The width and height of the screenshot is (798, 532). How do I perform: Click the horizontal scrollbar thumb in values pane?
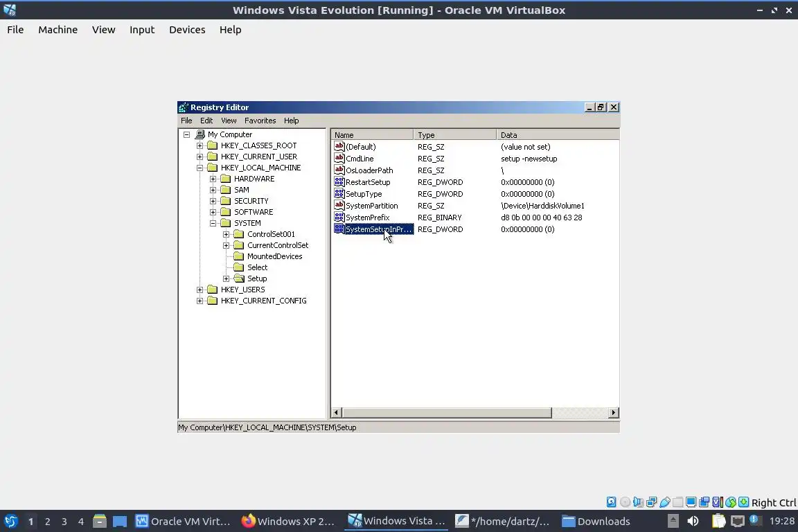(447, 412)
